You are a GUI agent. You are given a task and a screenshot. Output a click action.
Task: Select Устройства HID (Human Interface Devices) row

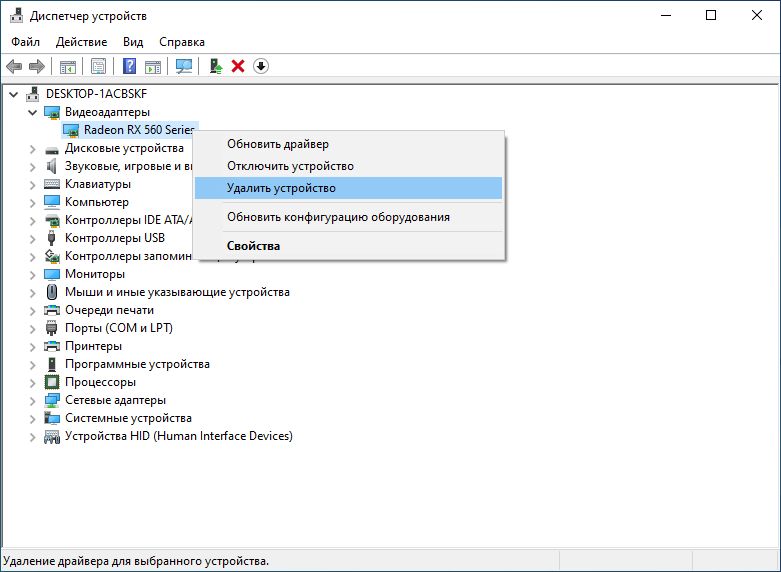179,436
